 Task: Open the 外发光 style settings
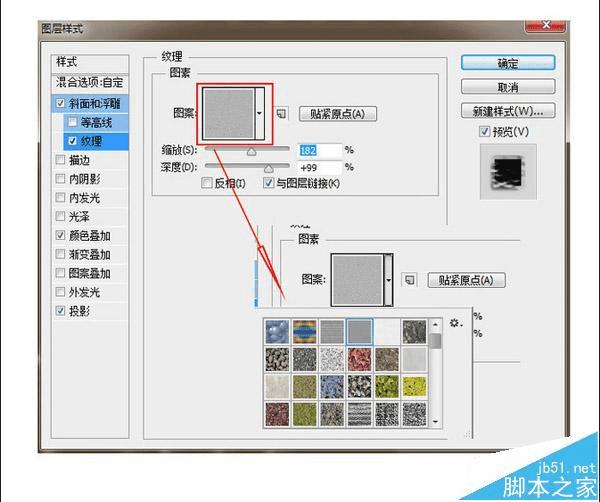pyautogui.click(x=85, y=292)
